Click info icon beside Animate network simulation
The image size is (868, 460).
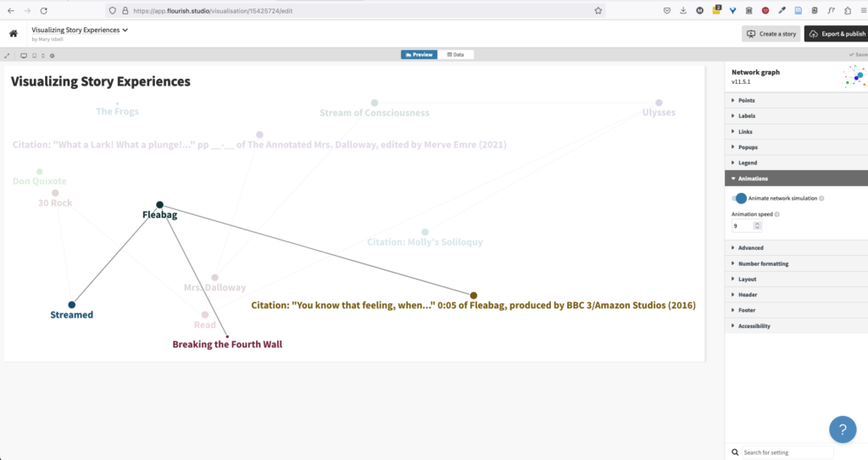point(821,198)
